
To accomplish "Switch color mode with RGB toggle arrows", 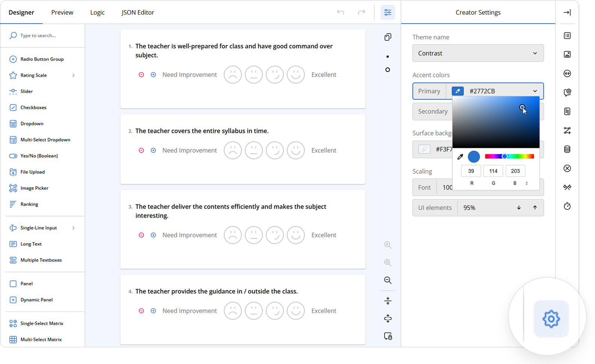I will [527, 184].
